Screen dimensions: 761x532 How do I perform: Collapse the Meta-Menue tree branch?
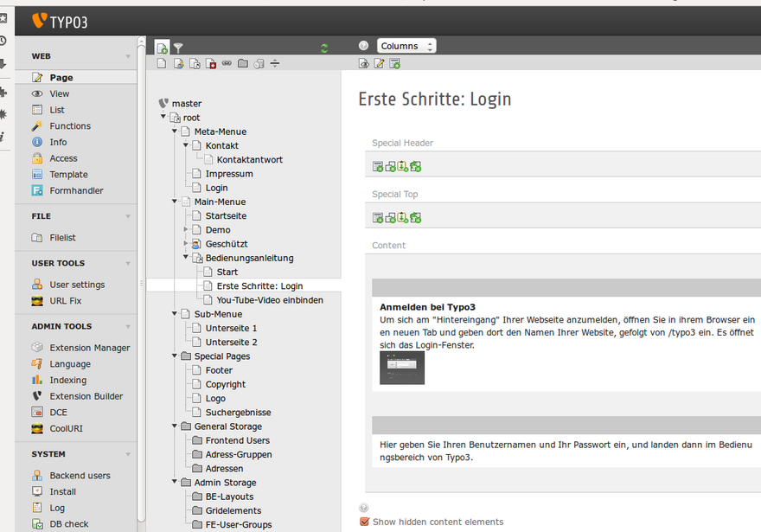[175, 131]
